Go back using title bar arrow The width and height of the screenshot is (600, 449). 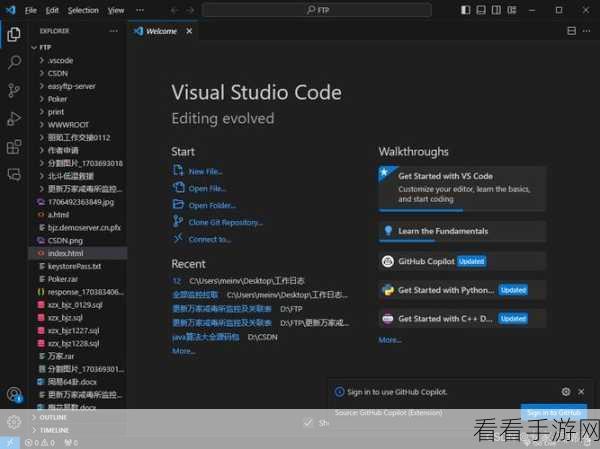(175, 10)
